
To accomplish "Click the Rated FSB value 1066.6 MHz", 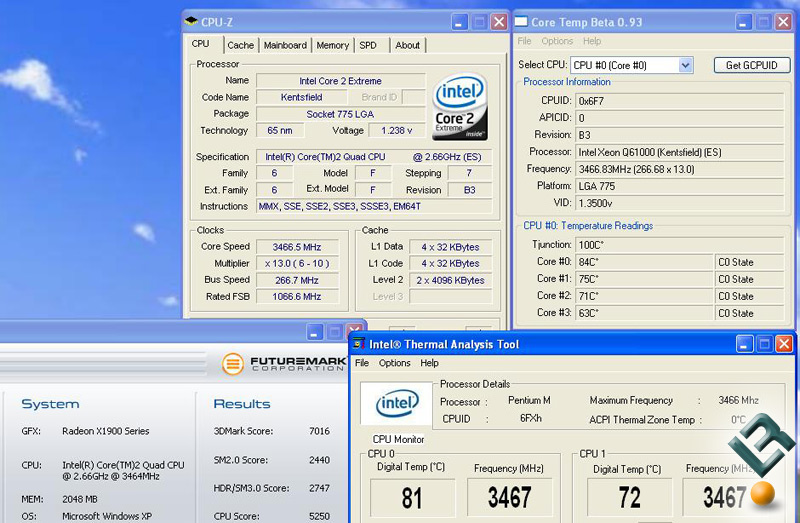I will pyautogui.click(x=297, y=296).
